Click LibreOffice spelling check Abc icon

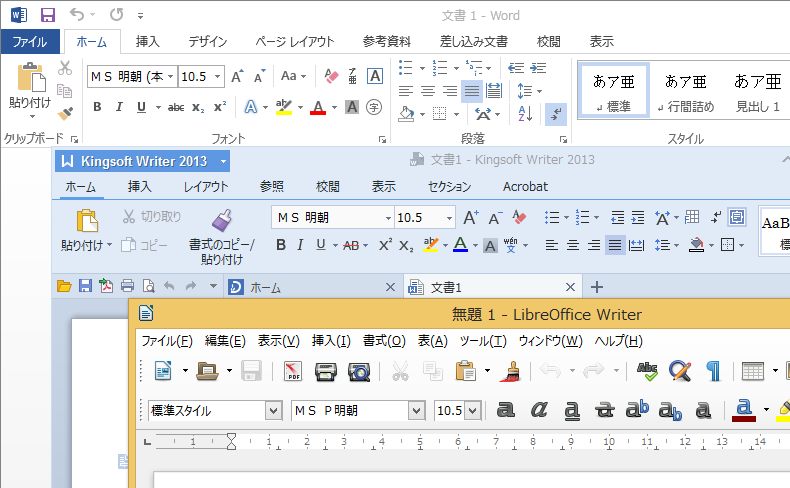pos(647,372)
